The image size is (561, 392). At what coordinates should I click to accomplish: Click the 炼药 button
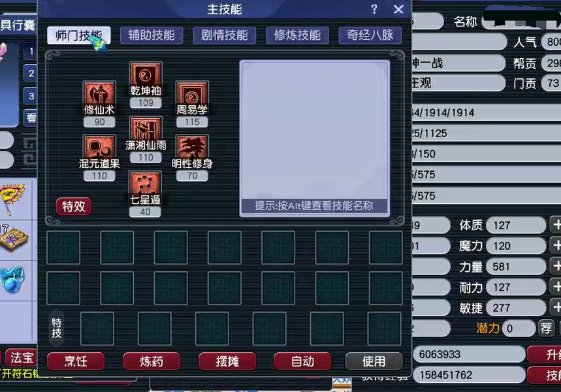point(152,361)
